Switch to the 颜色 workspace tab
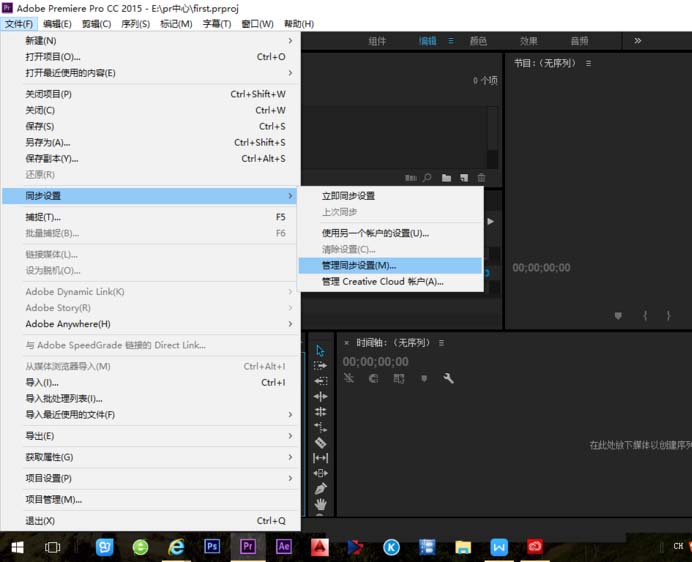 (478, 41)
